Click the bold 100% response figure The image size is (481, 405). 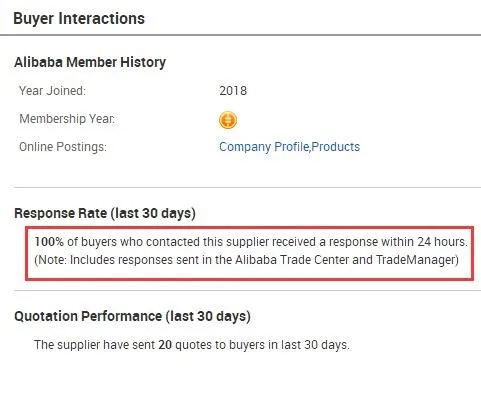coord(49,242)
